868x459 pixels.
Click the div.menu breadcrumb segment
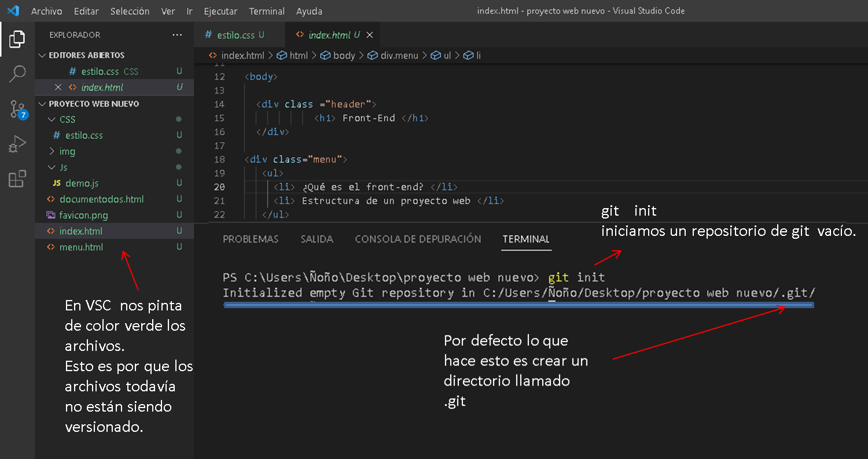(x=392, y=55)
